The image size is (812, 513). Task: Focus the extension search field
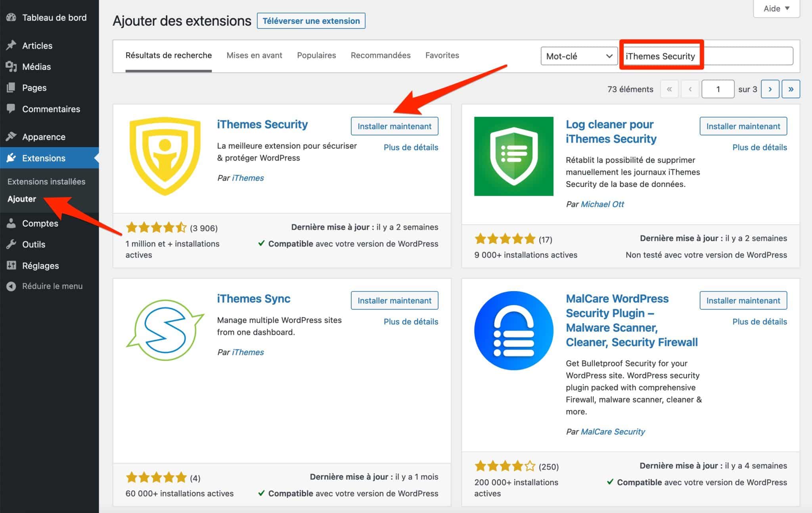(708, 56)
